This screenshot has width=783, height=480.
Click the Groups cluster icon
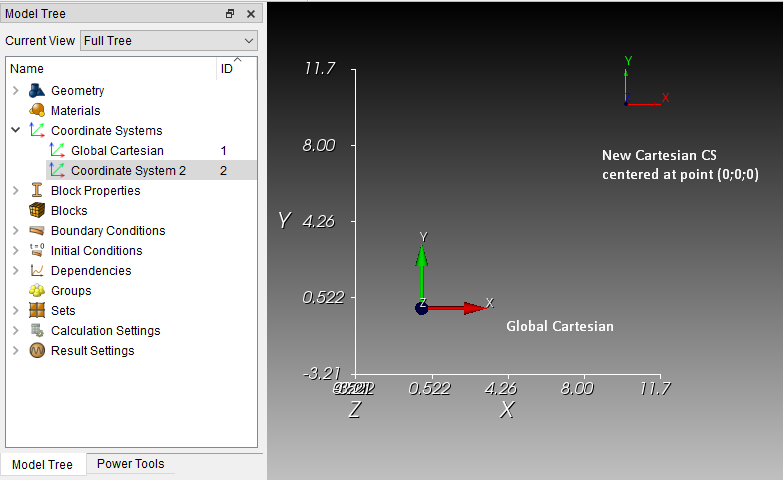(x=37, y=290)
